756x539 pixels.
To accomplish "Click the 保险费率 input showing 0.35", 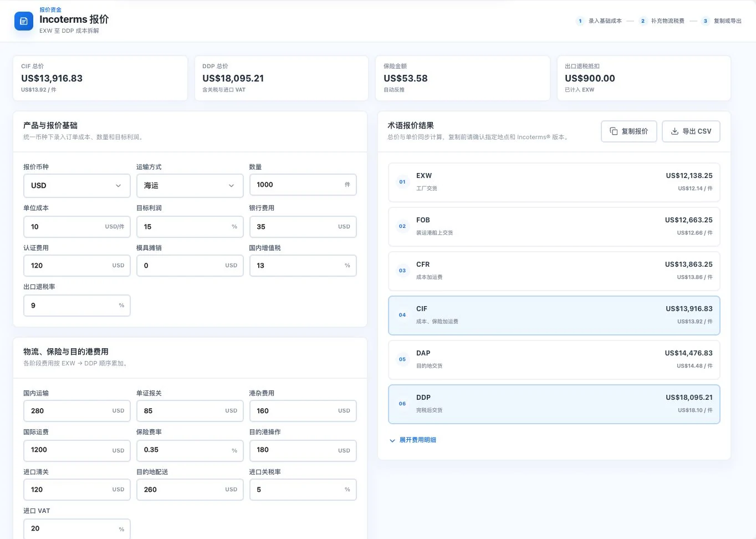I will (x=190, y=450).
